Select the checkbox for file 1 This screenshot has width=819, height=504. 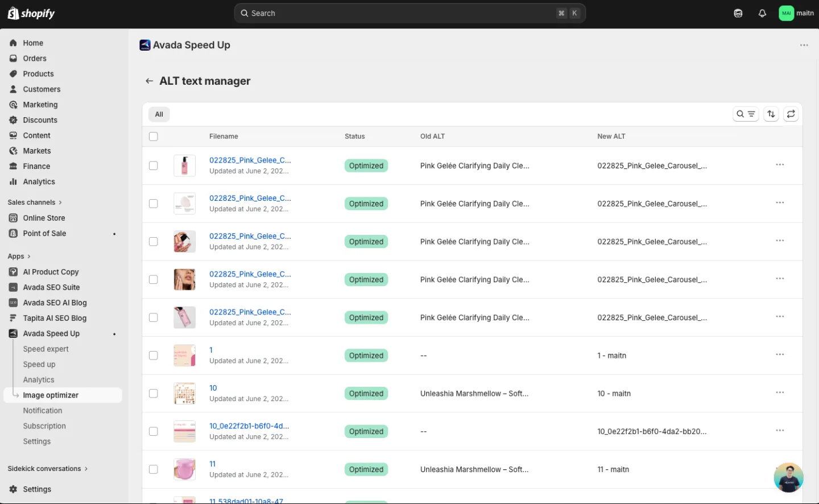pyautogui.click(x=154, y=356)
